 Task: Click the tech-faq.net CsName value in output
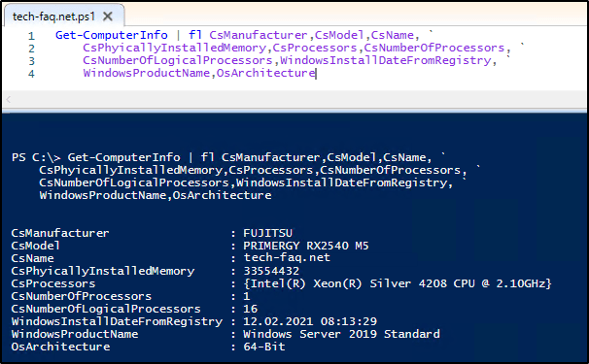pos(287,258)
